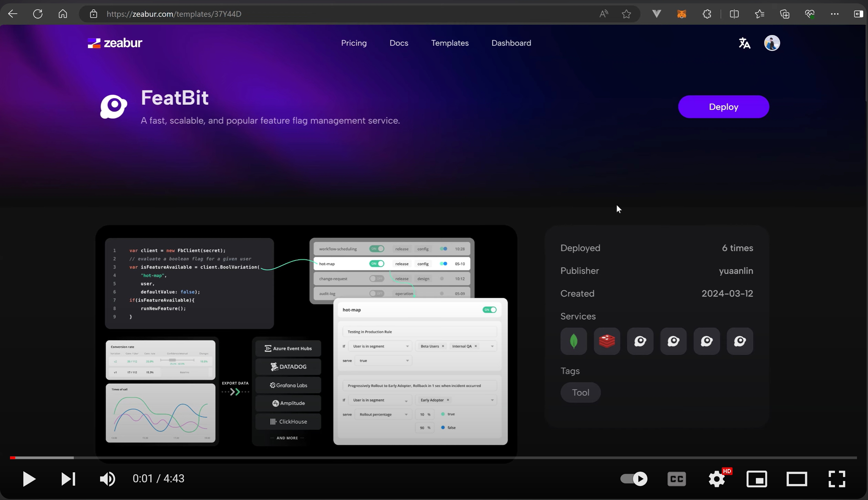The width and height of the screenshot is (868, 500).
Task: Click the Azure Event Hubs integration
Action: (288, 348)
